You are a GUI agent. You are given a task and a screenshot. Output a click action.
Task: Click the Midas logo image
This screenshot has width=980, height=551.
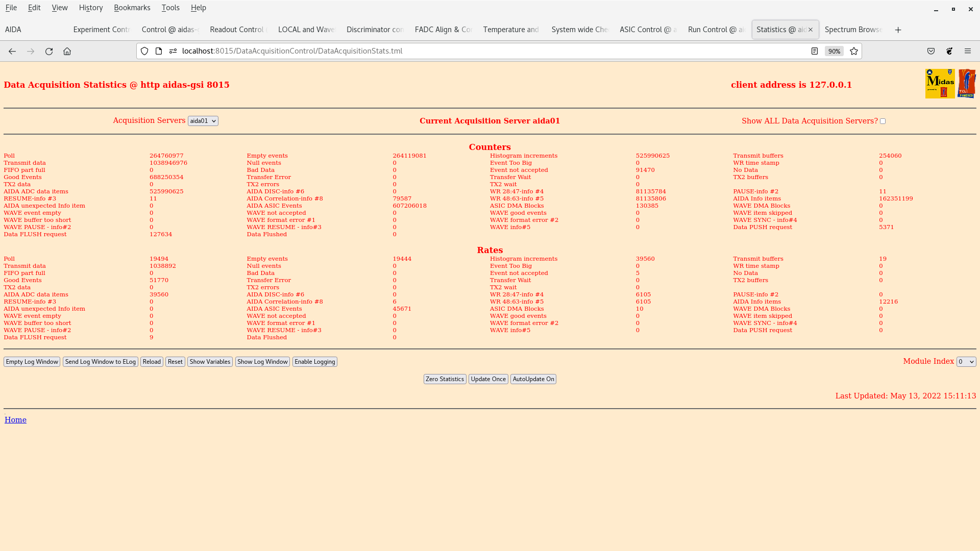[x=940, y=84]
